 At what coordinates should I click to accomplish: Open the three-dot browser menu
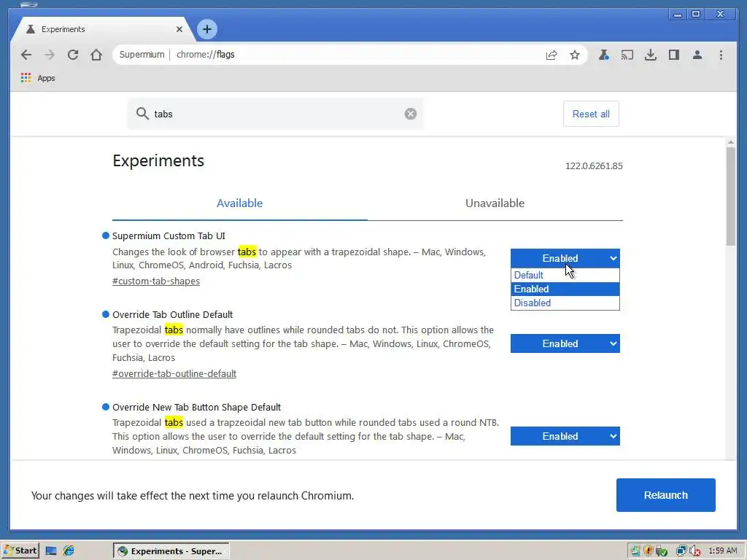pyautogui.click(x=721, y=55)
